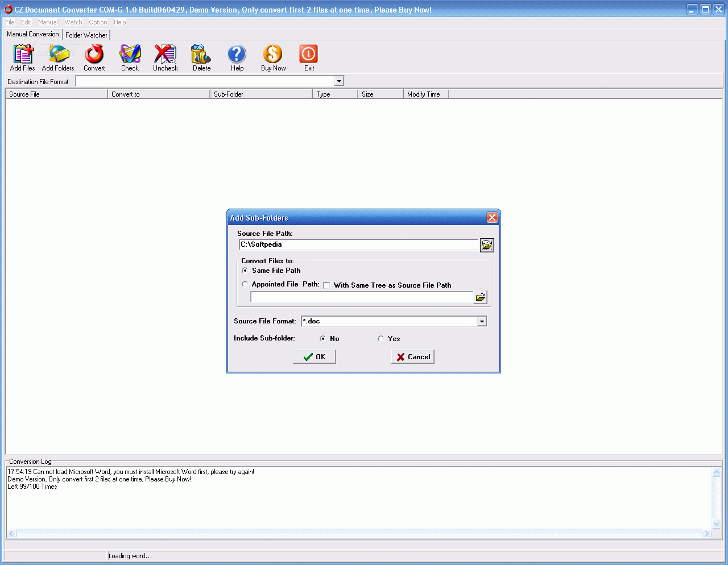Click the log's vertical scrollbar down arrow
The image size is (728, 565).
click(x=716, y=524)
